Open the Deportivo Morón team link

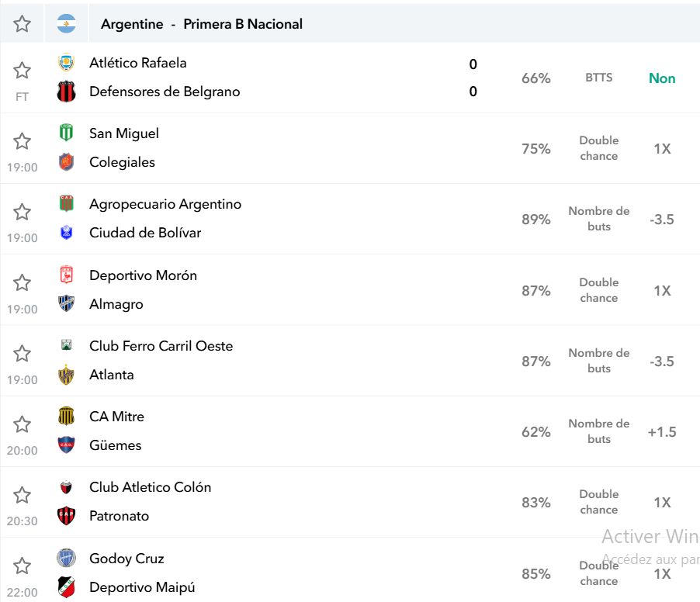coord(143,275)
